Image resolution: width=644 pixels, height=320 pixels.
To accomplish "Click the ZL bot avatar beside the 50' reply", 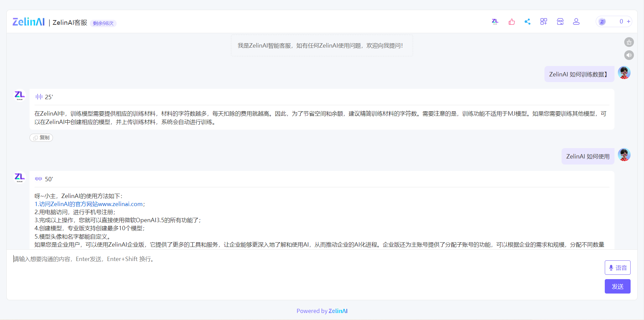I will 20,177.
